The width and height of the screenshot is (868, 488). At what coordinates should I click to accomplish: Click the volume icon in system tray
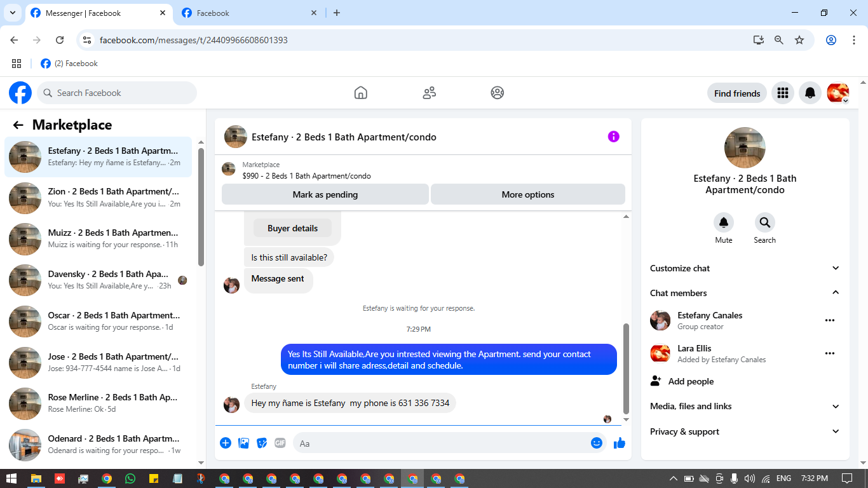tap(750, 478)
